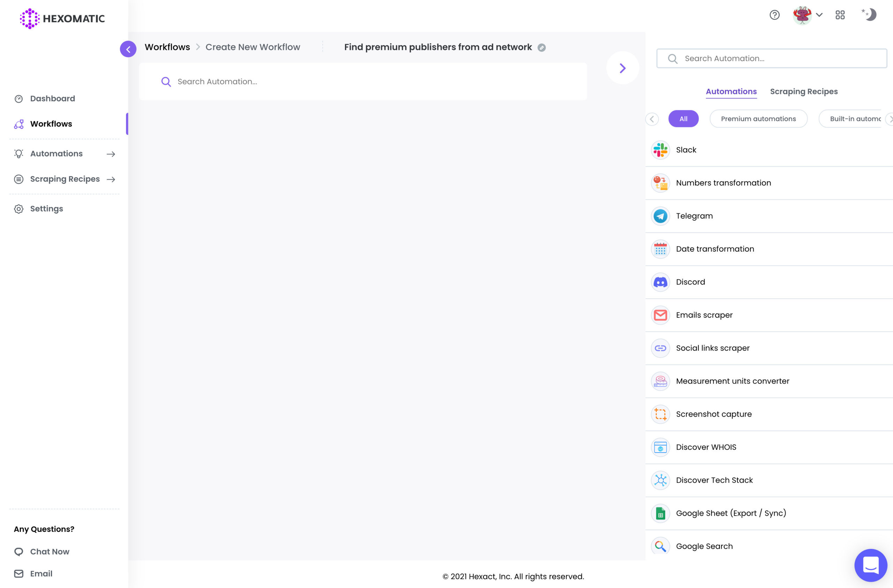This screenshot has width=893, height=588.
Task: Click the Chat Now link
Action: 50,552
